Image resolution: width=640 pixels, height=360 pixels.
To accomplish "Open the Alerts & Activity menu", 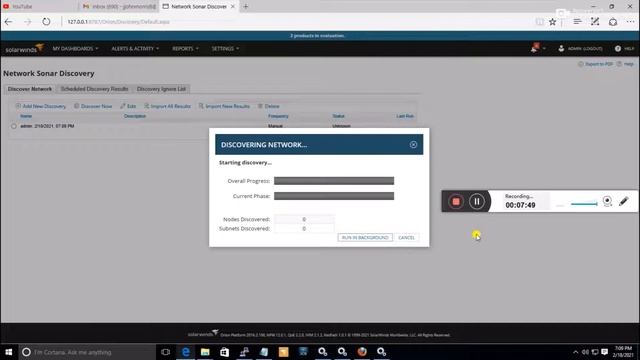I will click(x=135, y=49).
